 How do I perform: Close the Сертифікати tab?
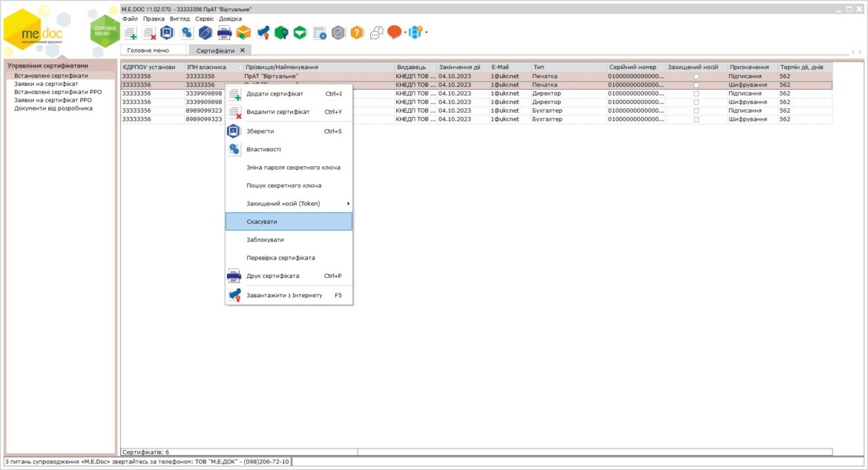pyautogui.click(x=243, y=50)
